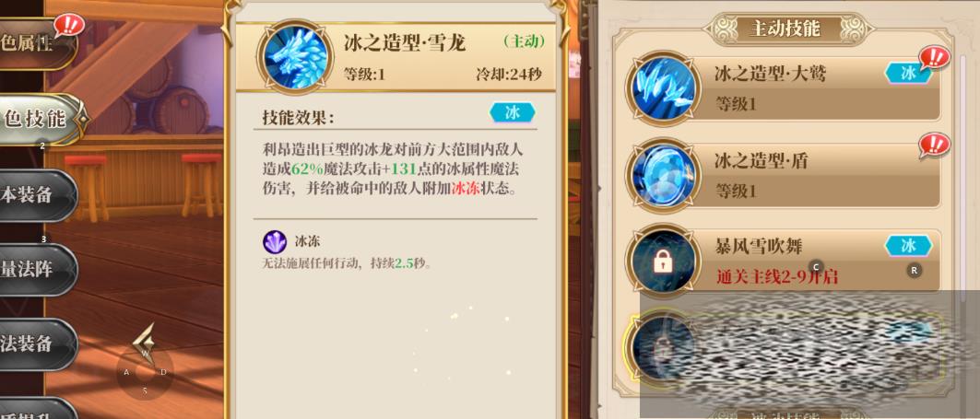Image resolution: width=980 pixels, height=419 pixels.
Task: Click the red alert badge on 大鹫
Action: pos(935,58)
